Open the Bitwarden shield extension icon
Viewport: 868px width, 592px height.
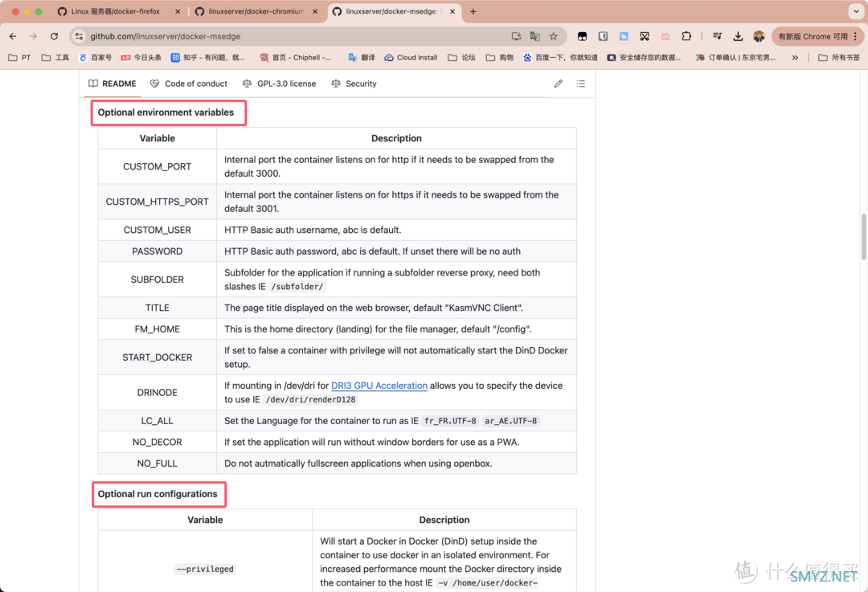click(603, 36)
